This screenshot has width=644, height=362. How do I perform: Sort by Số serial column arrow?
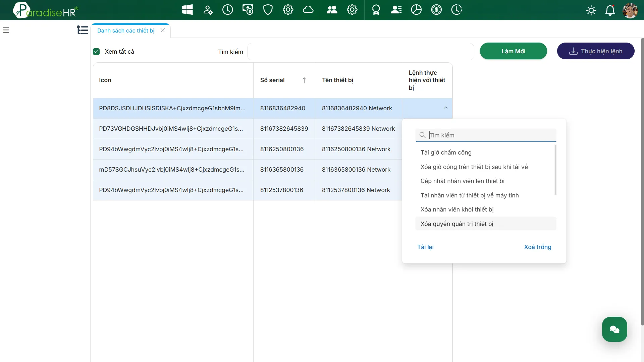tap(304, 80)
